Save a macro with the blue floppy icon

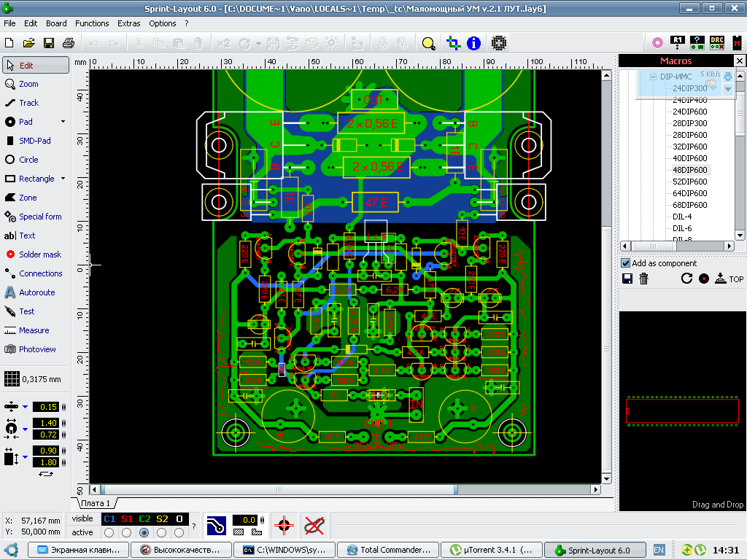point(627,279)
